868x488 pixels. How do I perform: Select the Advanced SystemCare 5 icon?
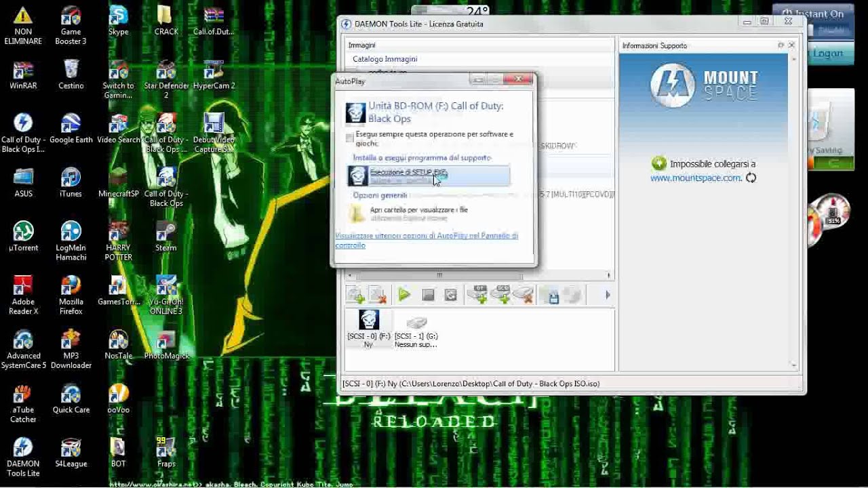(23, 349)
